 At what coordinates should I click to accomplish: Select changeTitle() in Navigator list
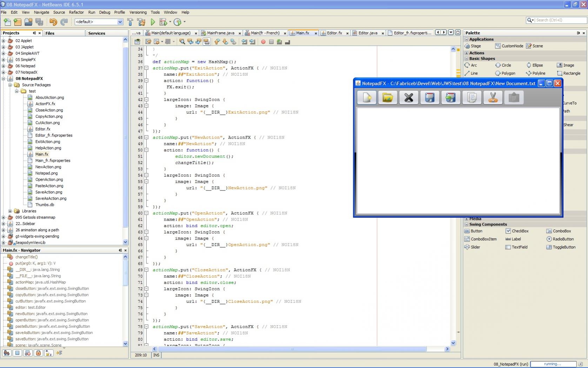coord(26,257)
